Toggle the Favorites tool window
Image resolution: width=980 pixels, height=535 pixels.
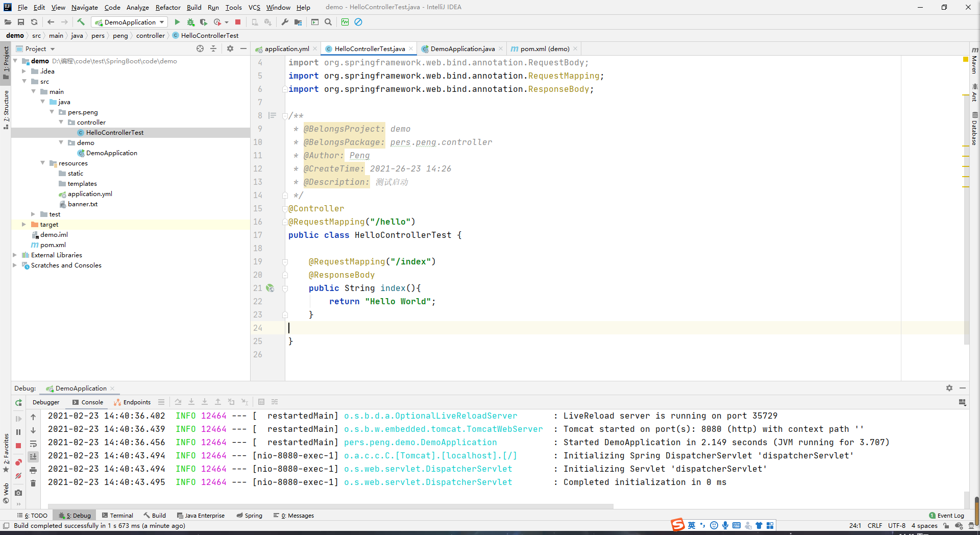[x=6, y=453]
